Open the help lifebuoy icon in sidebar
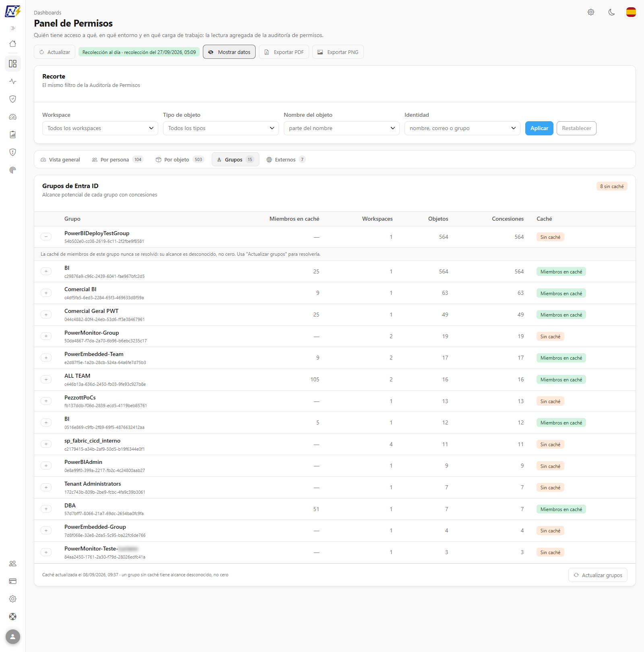Viewport: 644px width, 652px height. tap(13, 617)
